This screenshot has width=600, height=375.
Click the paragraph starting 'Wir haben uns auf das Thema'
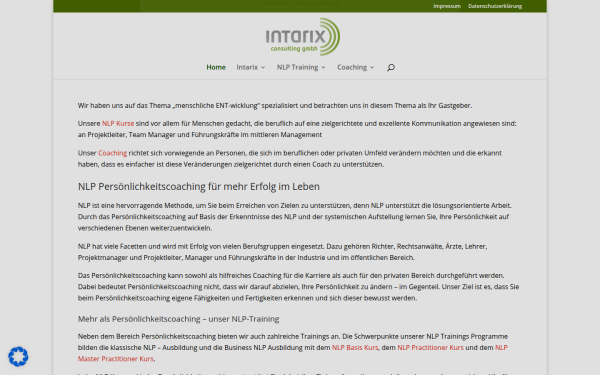click(275, 105)
